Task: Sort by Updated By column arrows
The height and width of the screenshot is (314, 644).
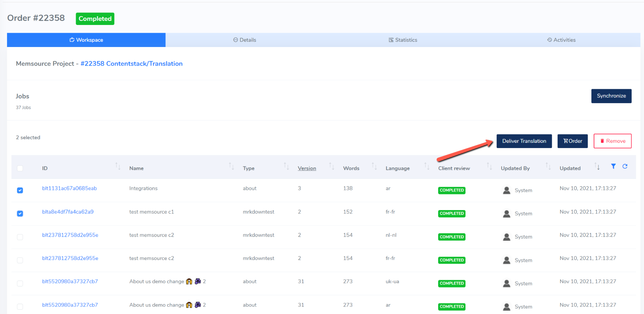Action: [548, 166]
